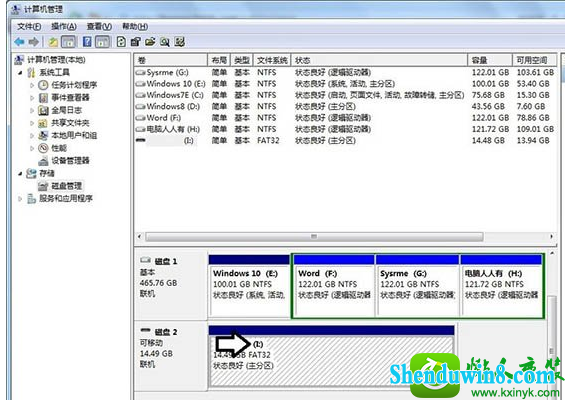Click the Refresh toolbar icon
565x400 pixels.
[x=121, y=42]
